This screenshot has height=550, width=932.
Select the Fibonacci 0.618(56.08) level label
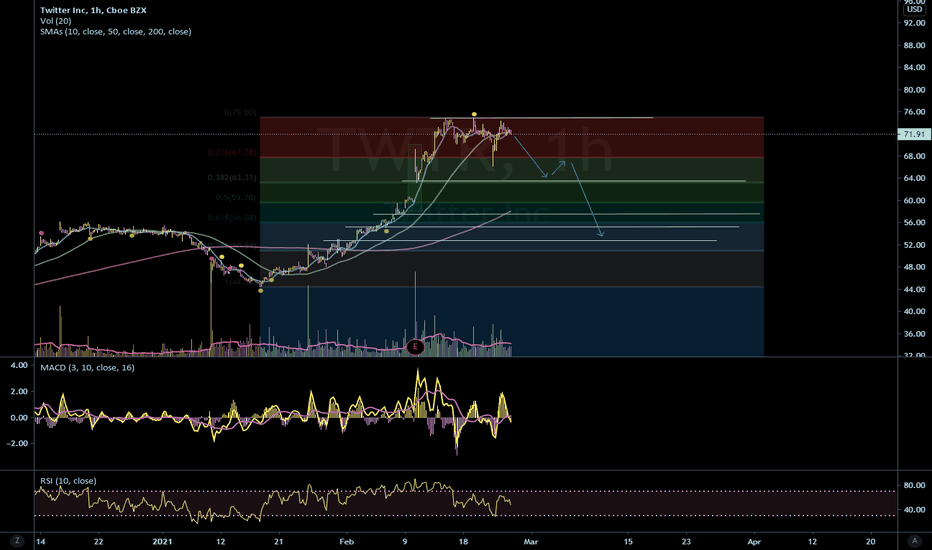232,218
